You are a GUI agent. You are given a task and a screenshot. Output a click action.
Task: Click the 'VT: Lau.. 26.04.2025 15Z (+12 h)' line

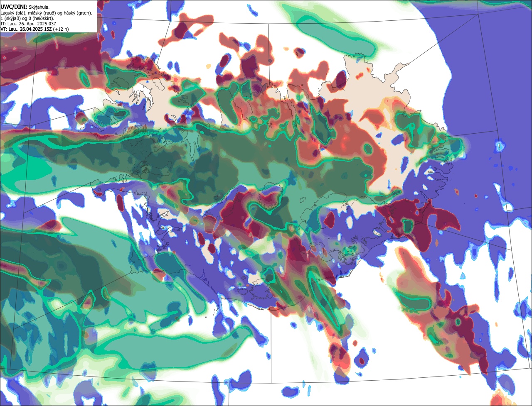pos(34,29)
